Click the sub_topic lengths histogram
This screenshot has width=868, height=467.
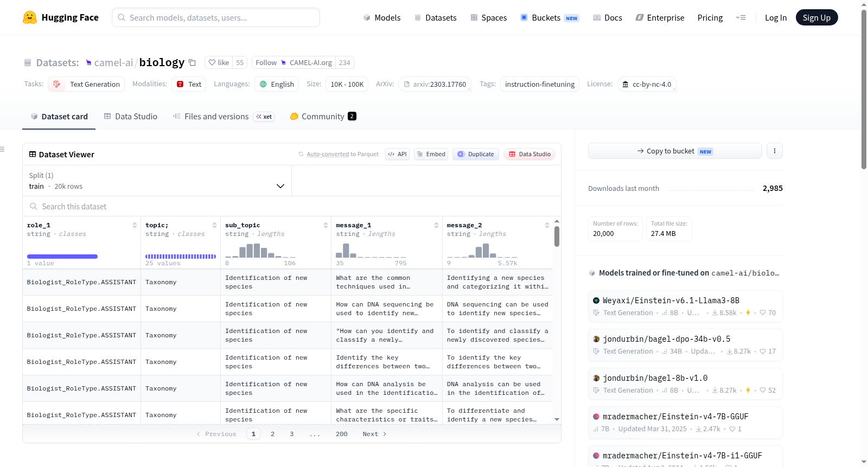(260, 250)
